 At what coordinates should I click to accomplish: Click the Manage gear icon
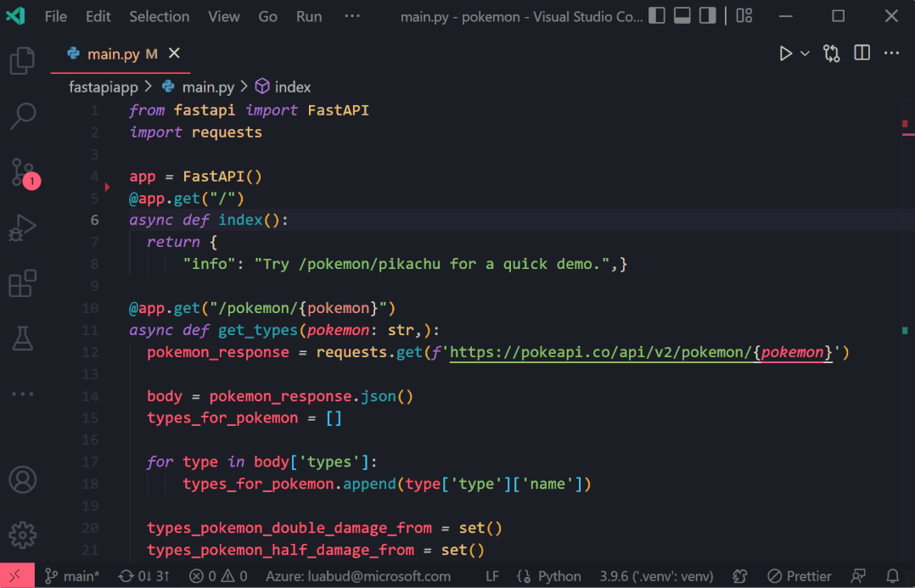(x=22, y=535)
